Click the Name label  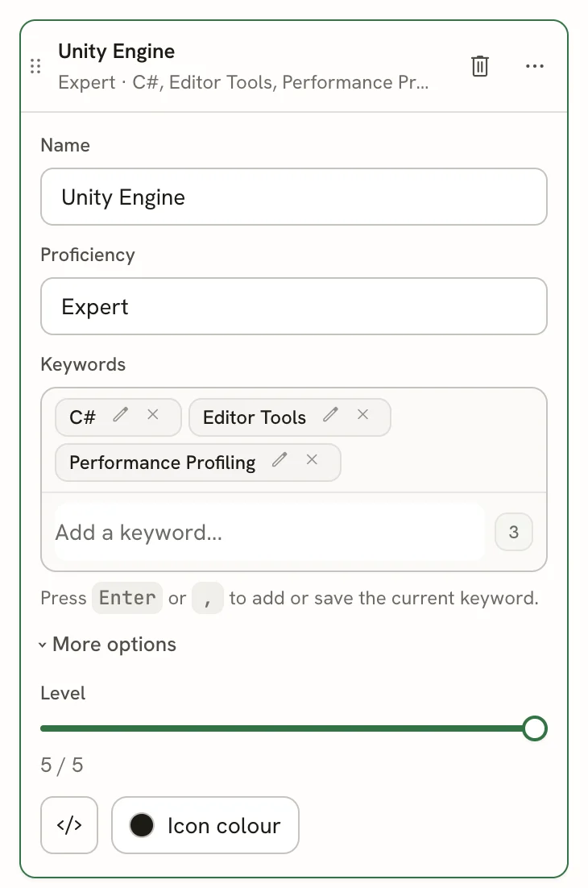tap(65, 146)
